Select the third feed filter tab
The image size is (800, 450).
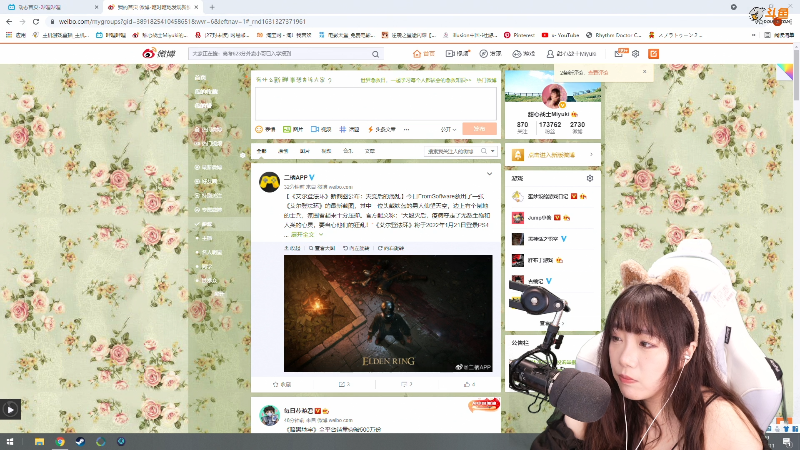click(x=305, y=151)
